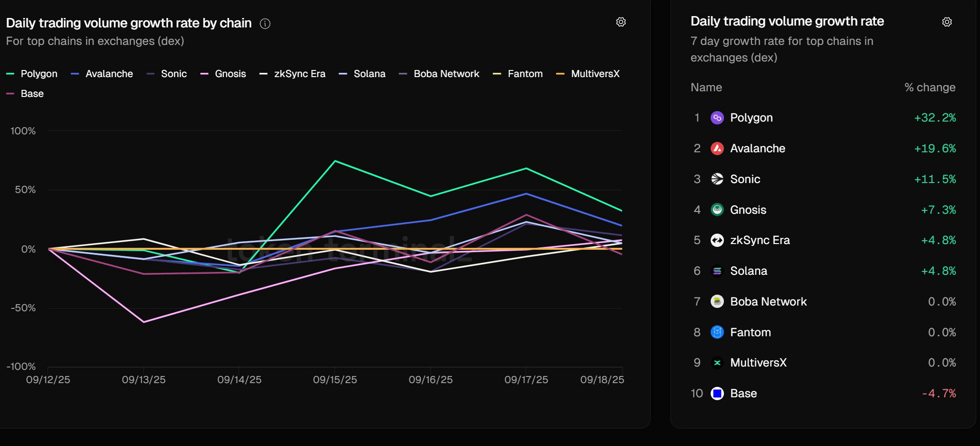
Task: Click Gnosis line lowest point on 09/13/25
Action: [144, 322]
